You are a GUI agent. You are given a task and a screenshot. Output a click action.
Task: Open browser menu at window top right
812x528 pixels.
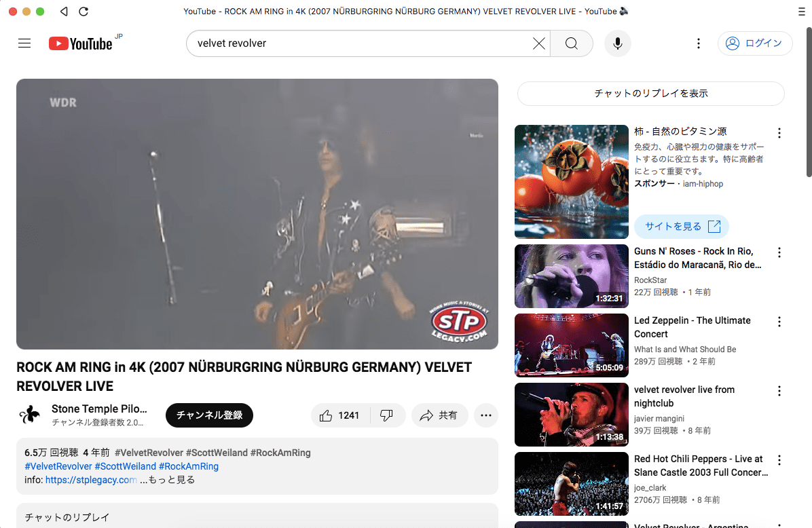coord(802,12)
